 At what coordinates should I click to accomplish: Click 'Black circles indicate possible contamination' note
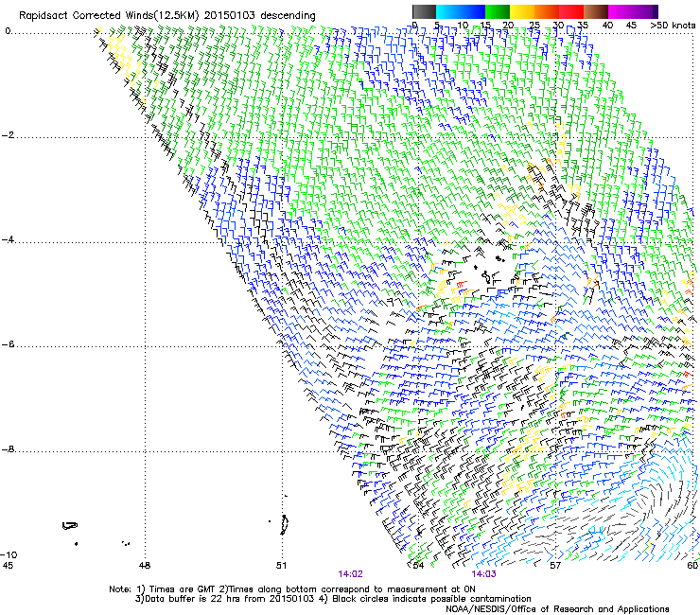[431, 599]
